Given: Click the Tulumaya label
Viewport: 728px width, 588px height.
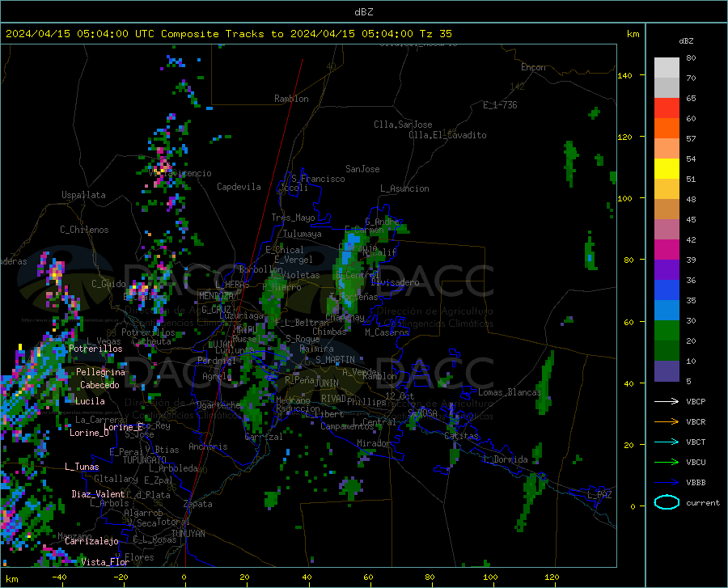Looking at the screenshot, I should coord(302,234).
